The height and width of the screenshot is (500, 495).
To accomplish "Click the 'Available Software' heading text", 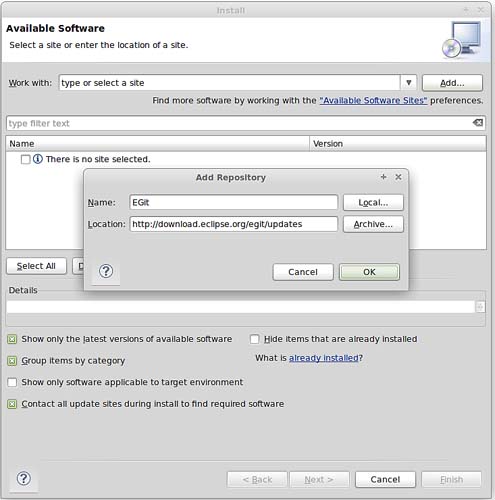I will point(55,28).
